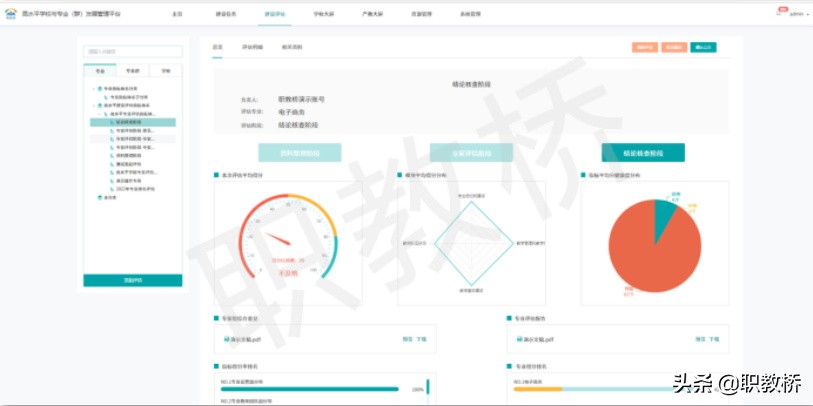Viewport: 813px width, 406px height.
Task: Click the dark teal 结论核查阶段 stage button
Action: point(643,153)
